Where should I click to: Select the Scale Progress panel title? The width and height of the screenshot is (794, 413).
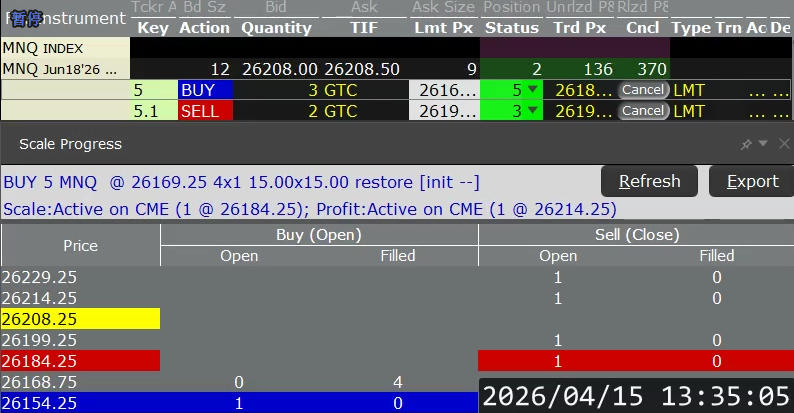(x=70, y=145)
